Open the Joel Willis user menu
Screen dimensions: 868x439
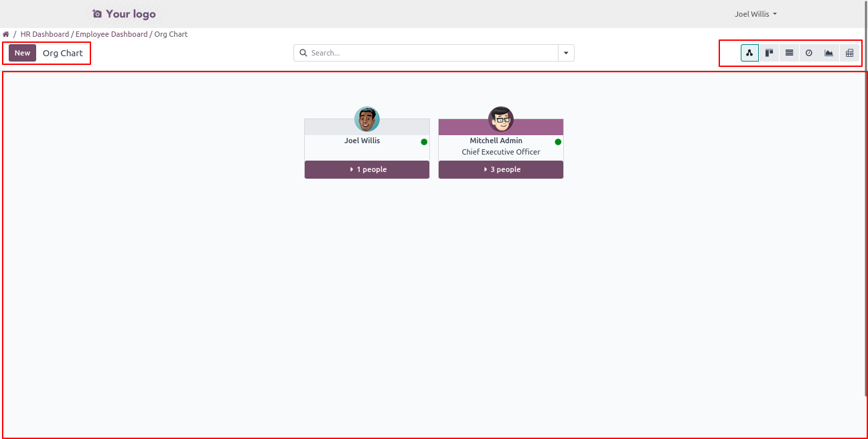tap(755, 14)
